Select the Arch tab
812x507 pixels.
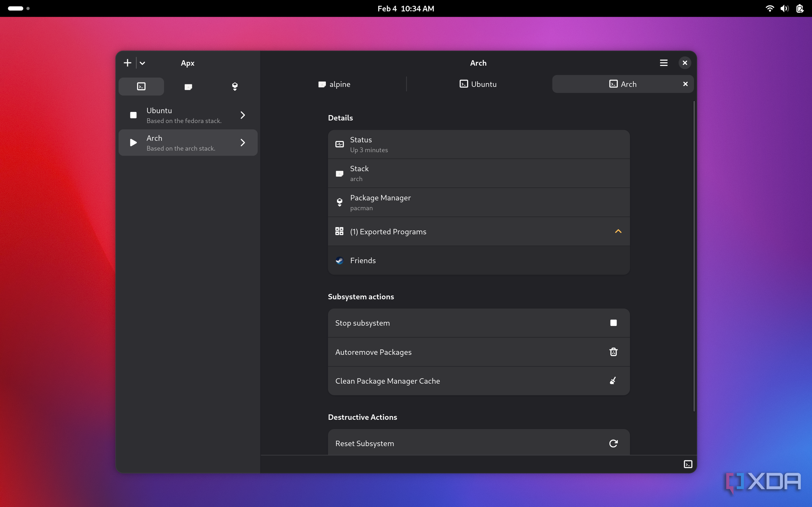[623, 84]
